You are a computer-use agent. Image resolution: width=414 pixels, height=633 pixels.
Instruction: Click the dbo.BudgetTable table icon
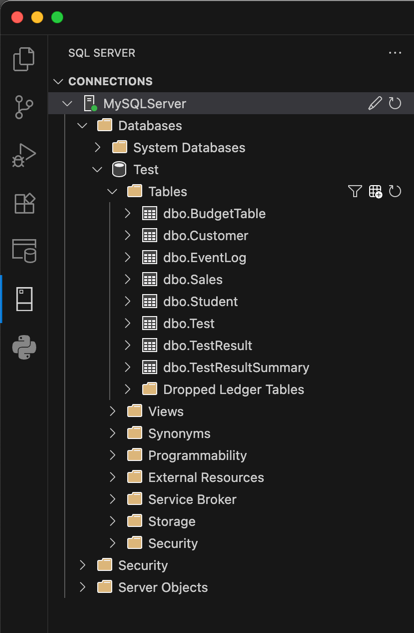click(x=149, y=214)
